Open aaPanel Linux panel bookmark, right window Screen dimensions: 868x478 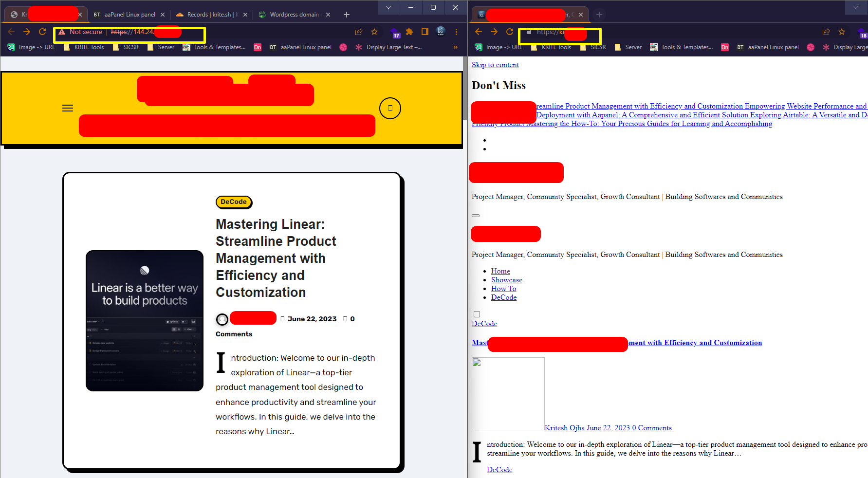tap(768, 47)
